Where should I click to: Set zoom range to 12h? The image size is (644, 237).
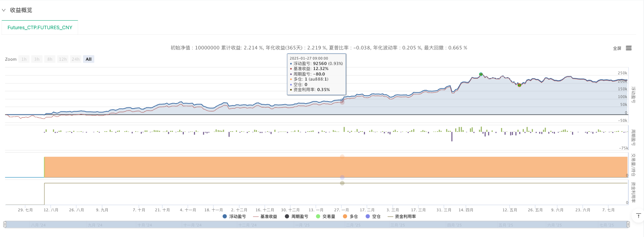(x=63, y=59)
